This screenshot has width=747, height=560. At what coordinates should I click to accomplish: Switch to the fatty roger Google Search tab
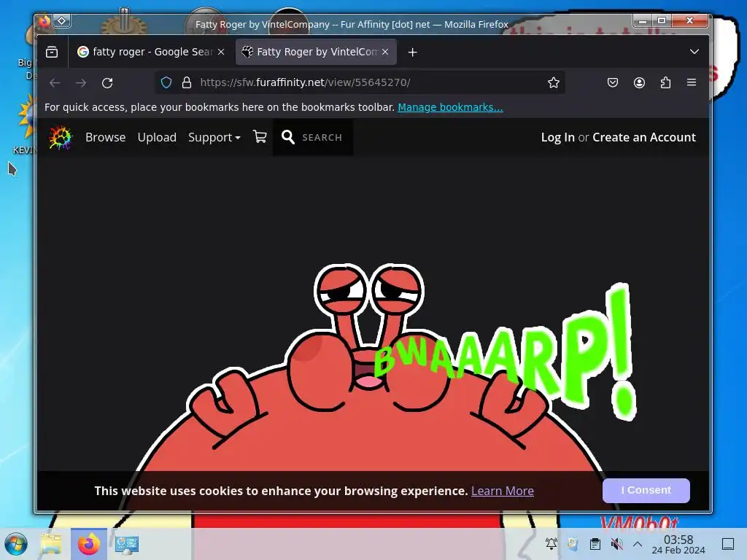151,52
